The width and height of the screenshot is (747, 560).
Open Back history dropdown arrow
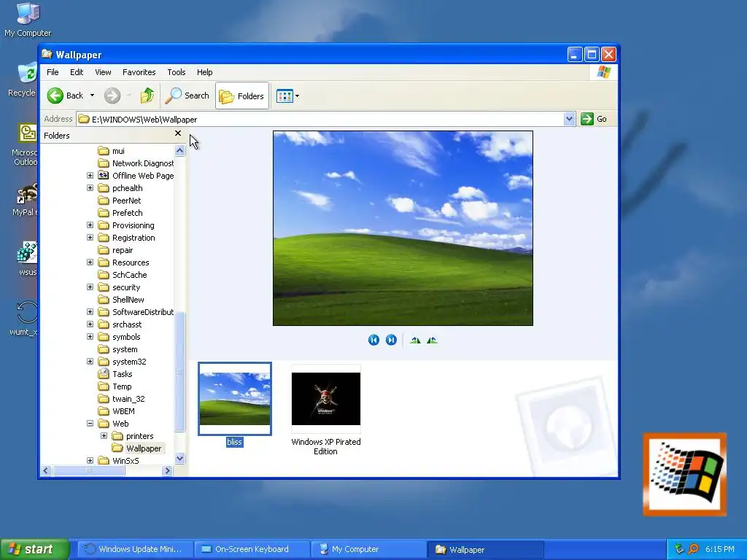tap(92, 96)
